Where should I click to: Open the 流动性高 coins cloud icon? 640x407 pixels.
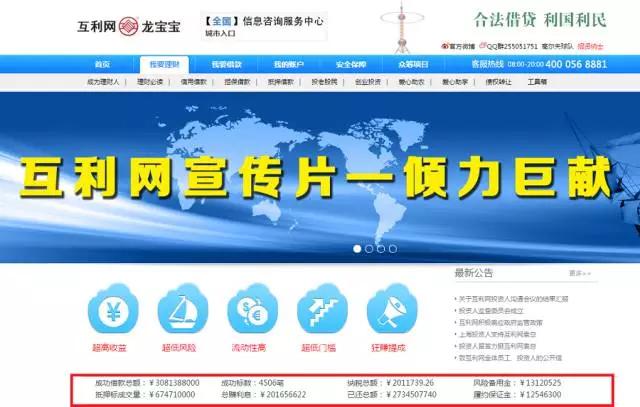click(x=252, y=309)
